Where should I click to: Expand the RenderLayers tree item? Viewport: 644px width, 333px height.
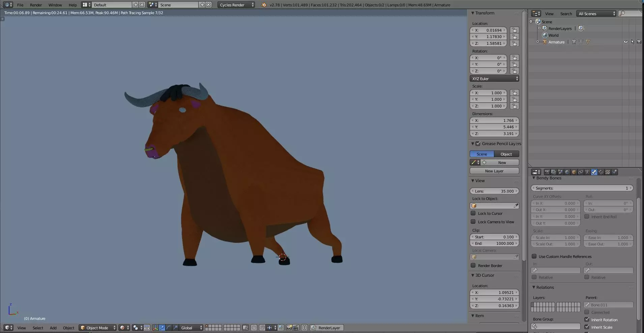coord(539,28)
